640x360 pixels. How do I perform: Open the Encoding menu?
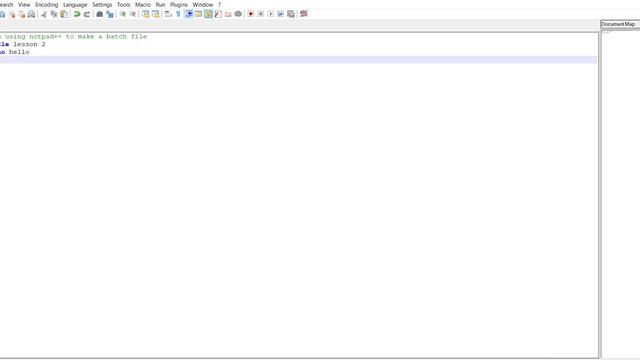pyautogui.click(x=47, y=4)
